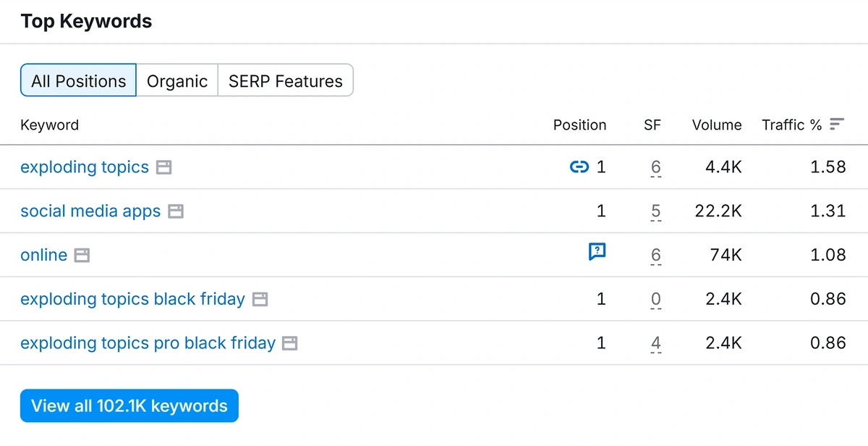Click the People Also Ask icon for online

click(x=597, y=252)
